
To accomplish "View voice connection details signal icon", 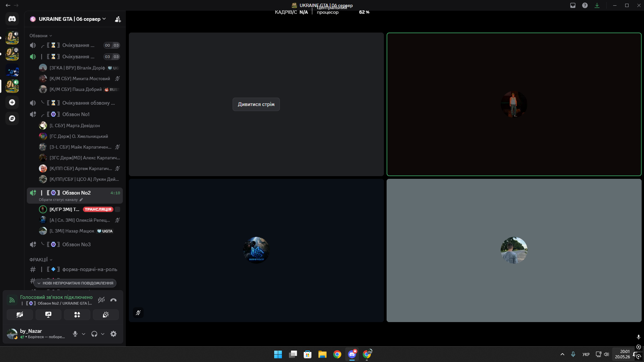I will tap(12, 300).
